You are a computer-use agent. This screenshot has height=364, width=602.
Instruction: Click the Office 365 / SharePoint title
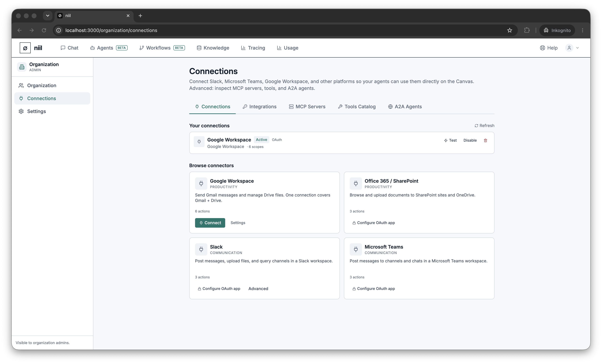click(x=391, y=181)
